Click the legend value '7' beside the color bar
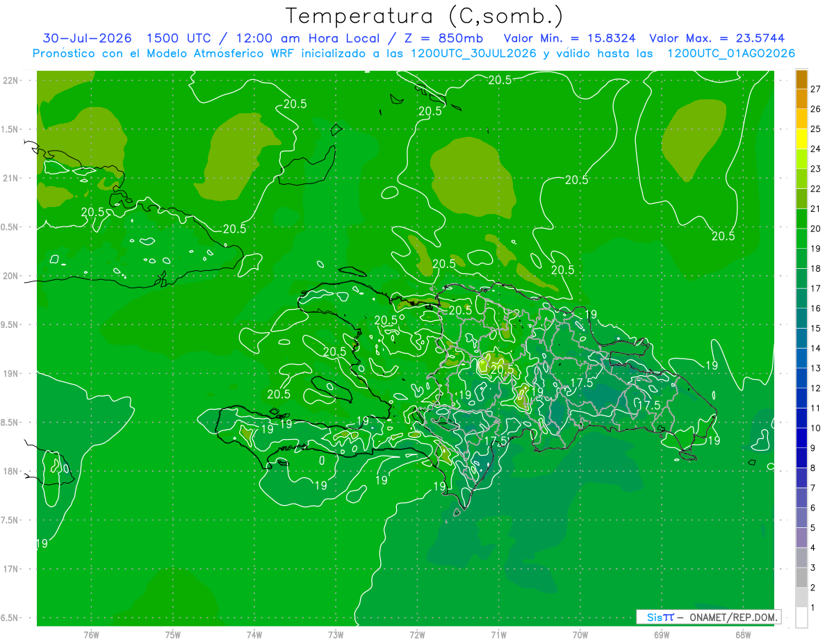 812,488
